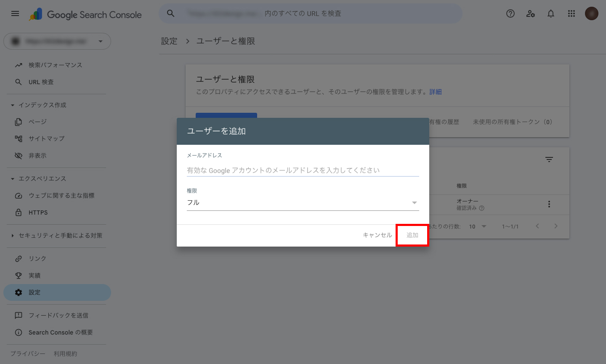Open the Google apps grid
Screen dimensions: 606x364
coord(571,13)
